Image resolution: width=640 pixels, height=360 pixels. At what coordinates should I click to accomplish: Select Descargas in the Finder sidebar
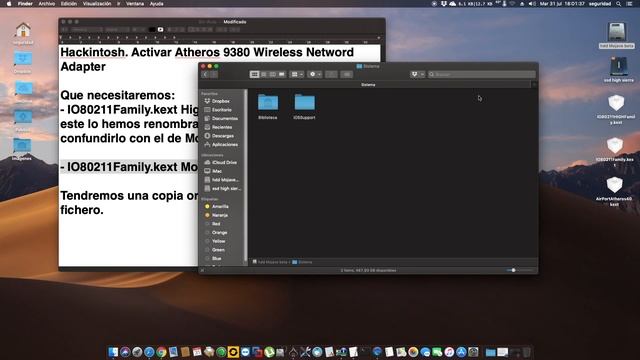coord(223,136)
